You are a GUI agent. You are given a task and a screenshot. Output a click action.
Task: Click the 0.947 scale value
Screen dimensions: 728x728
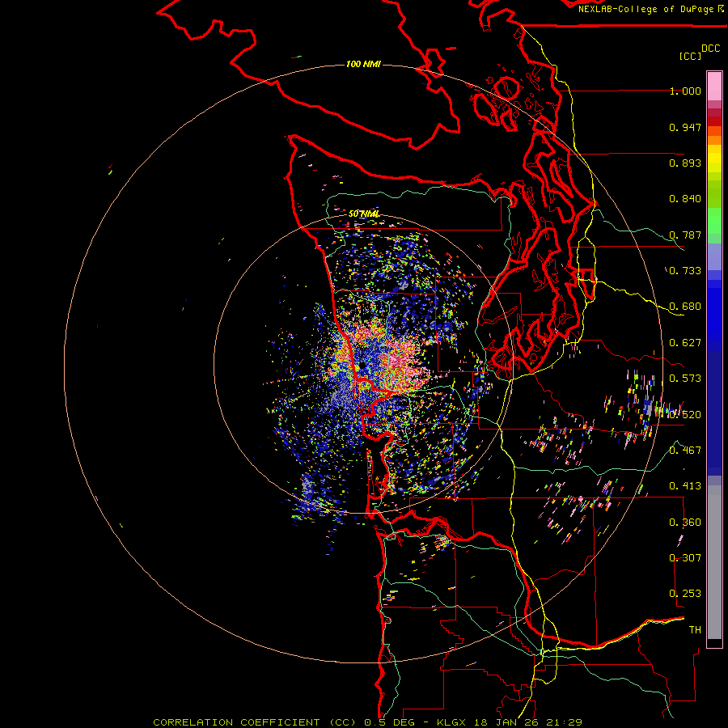[x=685, y=127]
